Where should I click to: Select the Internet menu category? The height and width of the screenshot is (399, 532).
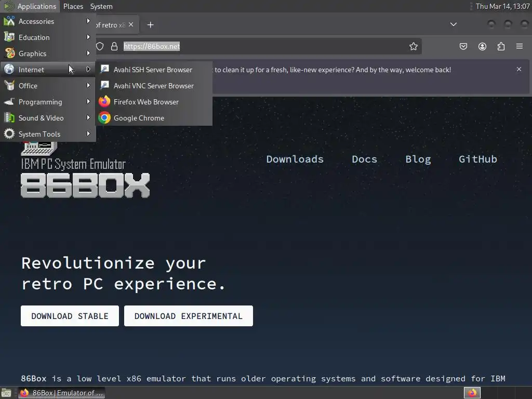48,70
